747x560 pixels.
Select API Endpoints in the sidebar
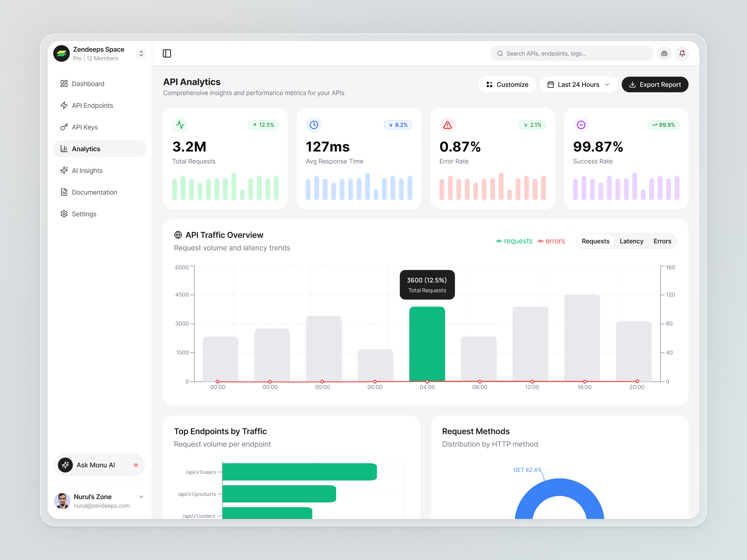point(92,105)
